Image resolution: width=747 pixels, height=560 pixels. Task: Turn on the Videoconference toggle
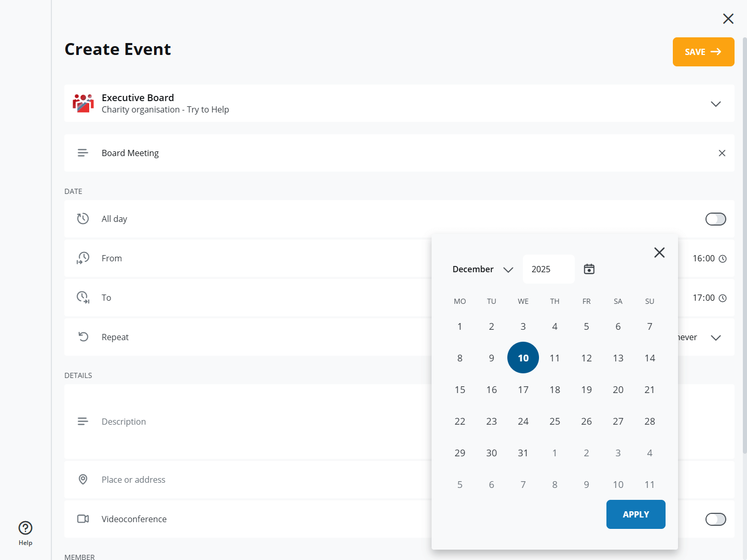coord(715,519)
